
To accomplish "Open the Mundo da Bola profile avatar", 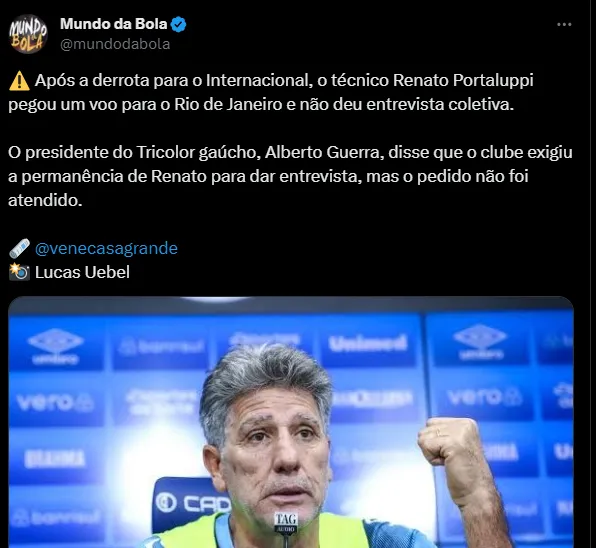I will (28, 34).
